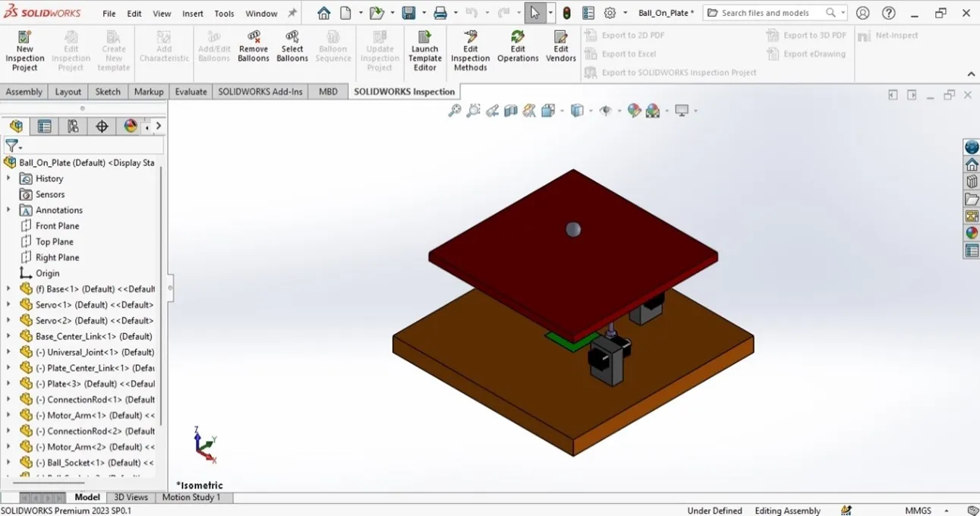This screenshot has height=516, width=980.
Task: Click the Home icon in the title toolbar
Action: click(x=324, y=13)
